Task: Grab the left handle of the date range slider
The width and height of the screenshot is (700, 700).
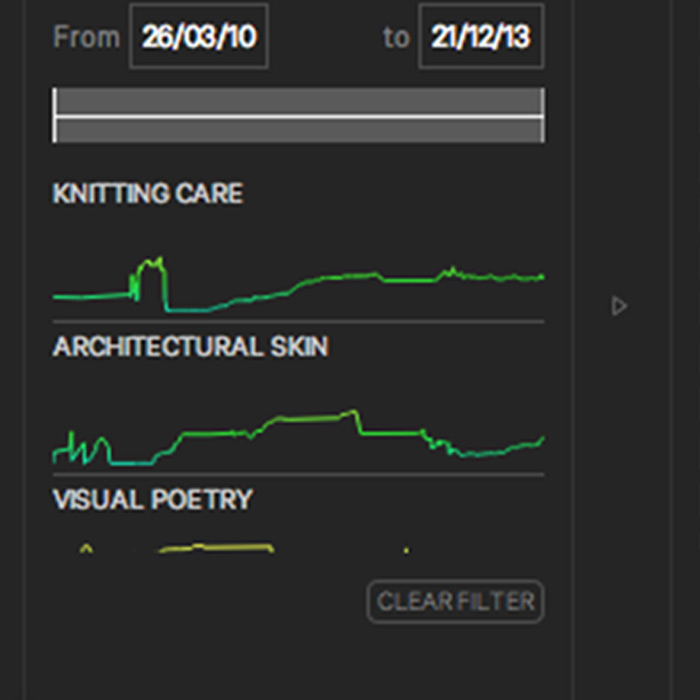Action: coord(55,115)
